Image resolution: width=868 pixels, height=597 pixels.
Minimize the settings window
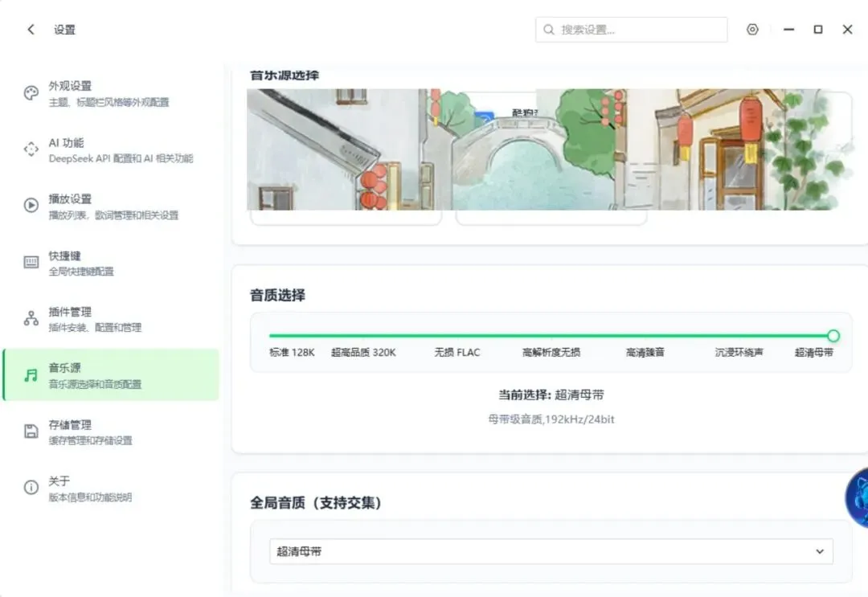[x=789, y=29]
